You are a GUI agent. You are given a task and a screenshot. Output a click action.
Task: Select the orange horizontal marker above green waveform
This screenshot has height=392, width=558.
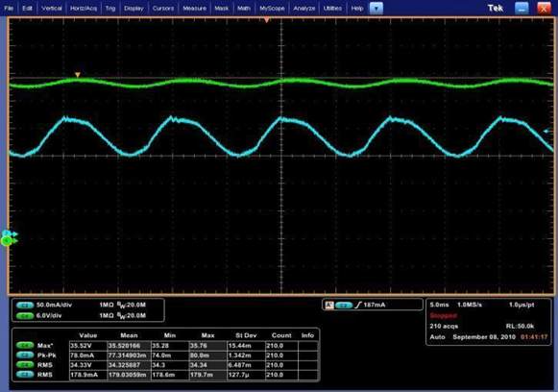coord(77,75)
